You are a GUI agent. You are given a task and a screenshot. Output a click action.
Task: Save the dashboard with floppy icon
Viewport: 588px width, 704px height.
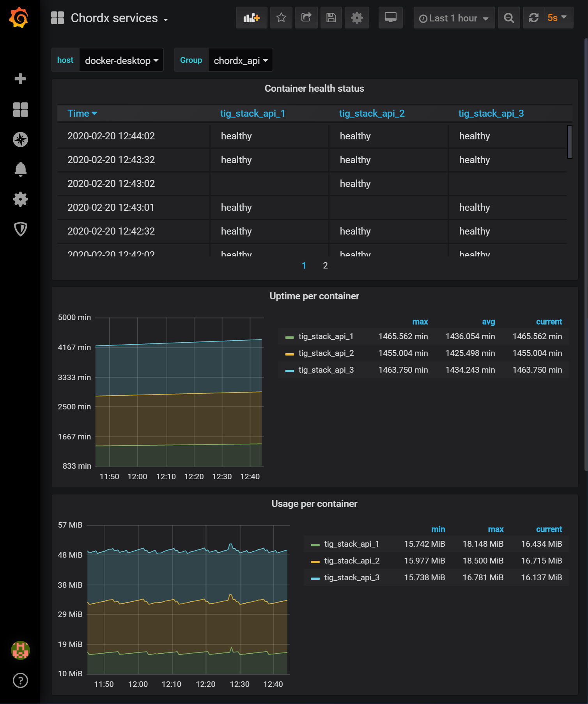(331, 18)
